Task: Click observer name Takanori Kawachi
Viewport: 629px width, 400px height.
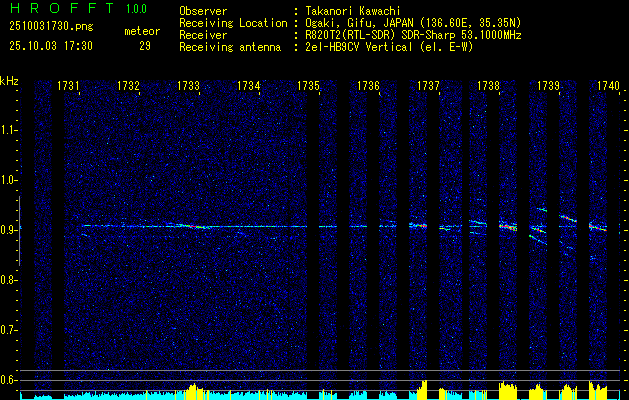Action: [x=353, y=11]
